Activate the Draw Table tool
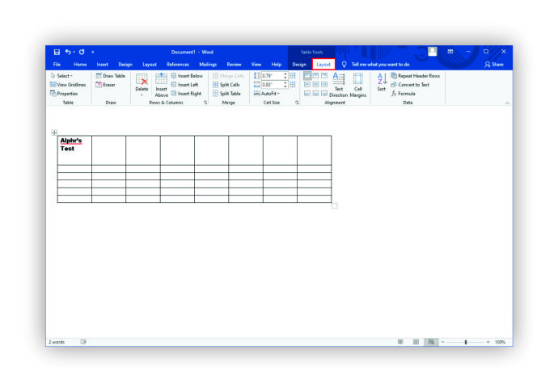This screenshot has height=392, width=558. (111, 76)
